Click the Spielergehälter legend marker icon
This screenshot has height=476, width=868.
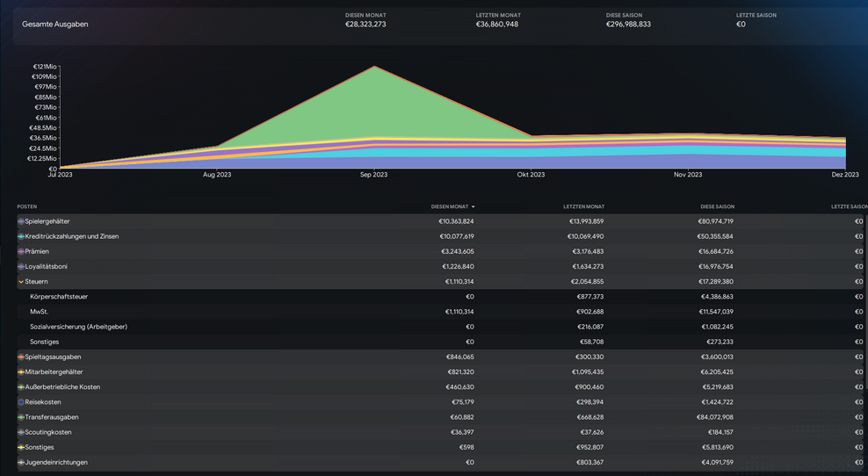(21, 221)
